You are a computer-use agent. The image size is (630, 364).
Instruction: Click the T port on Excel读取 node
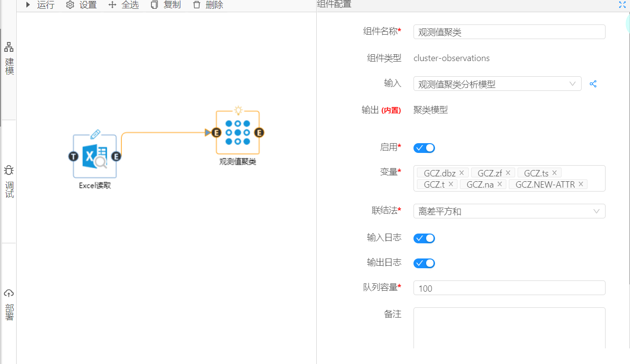point(73,156)
